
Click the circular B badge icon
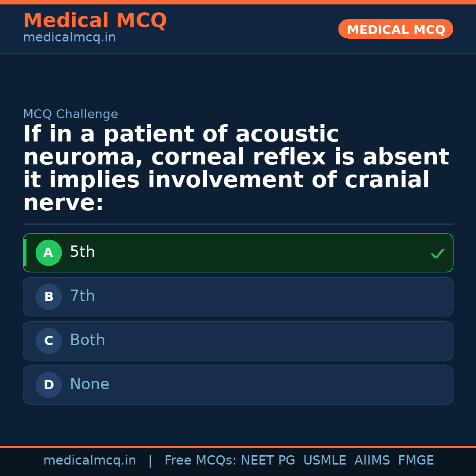[x=48, y=297]
